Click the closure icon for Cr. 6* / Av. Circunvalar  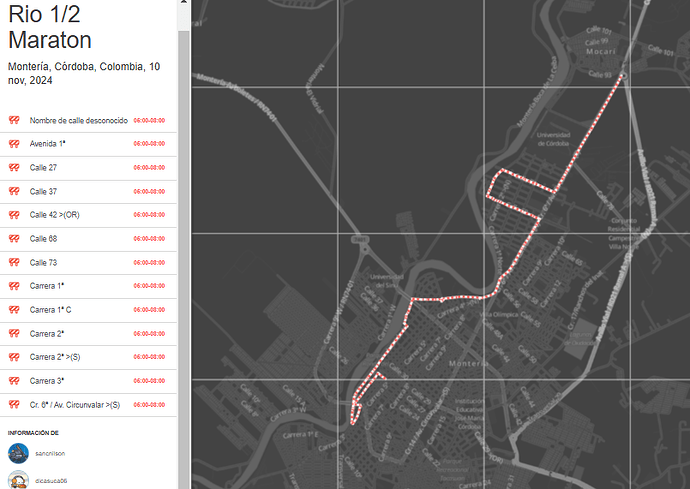click(15, 405)
